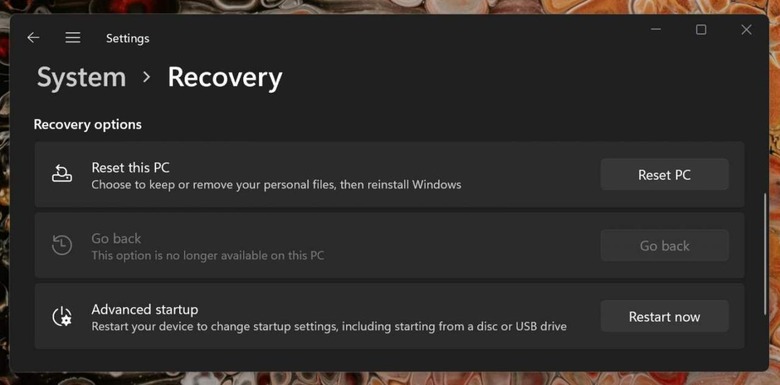Click the 'Choose to keep or remove' description
This screenshot has width=780, height=385.
coord(276,185)
